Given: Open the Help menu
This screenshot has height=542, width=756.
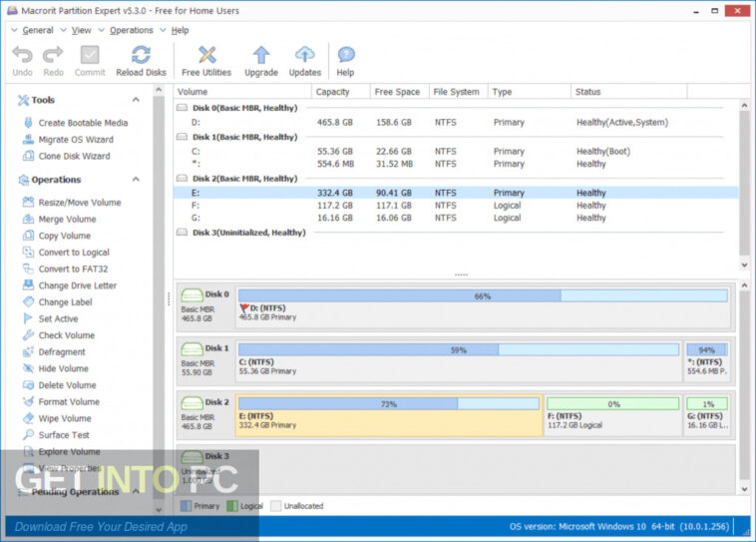Looking at the screenshot, I should click(180, 30).
